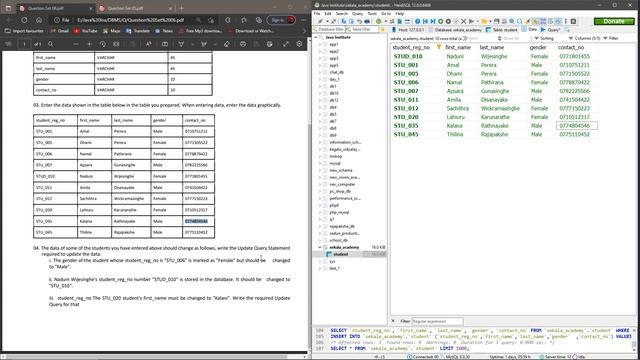The height and width of the screenshot is (360, 640).
Task: Click the Database filter field
Action: 330,29
